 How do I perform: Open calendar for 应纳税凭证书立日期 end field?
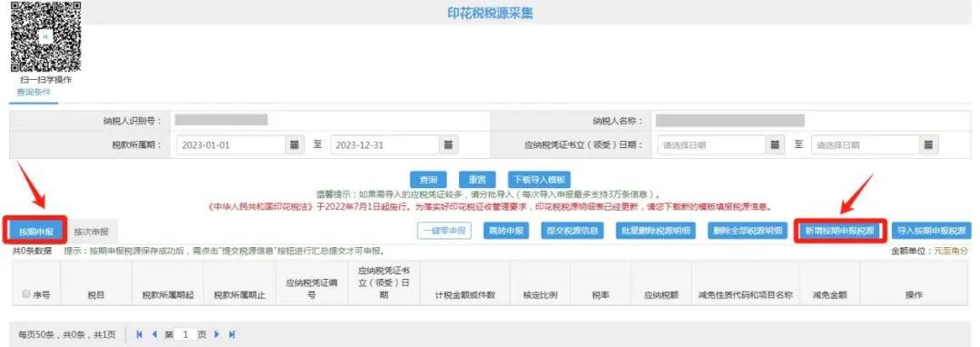click(x=929, y=145)
